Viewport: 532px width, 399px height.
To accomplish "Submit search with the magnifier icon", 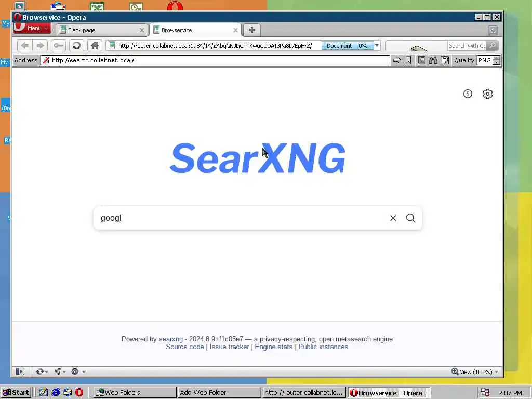I will pos(410,218).
